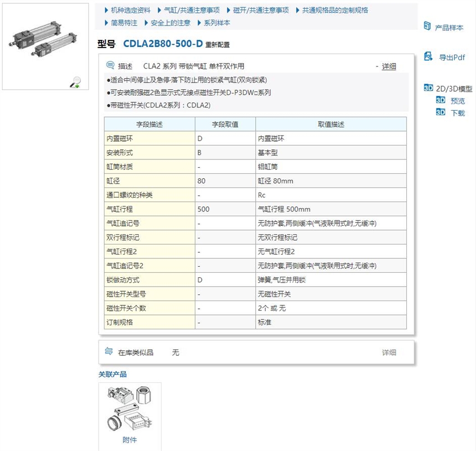Open the 附件 related product thumbnail

[x=130, y=412]
